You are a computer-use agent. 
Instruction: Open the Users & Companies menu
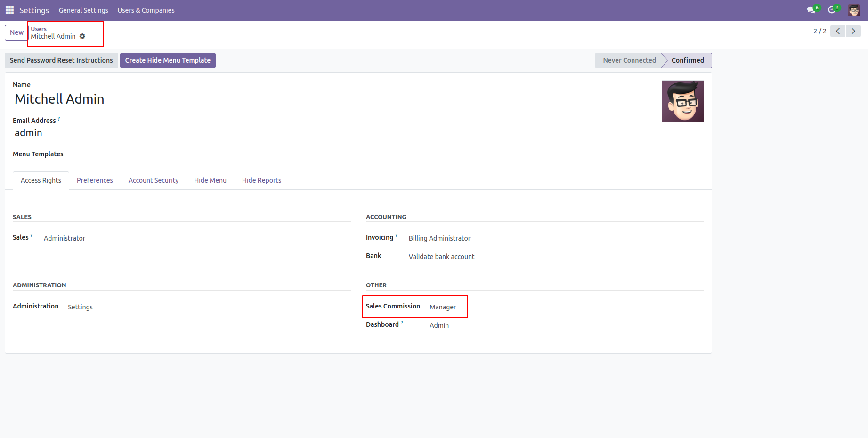[146, 10]
